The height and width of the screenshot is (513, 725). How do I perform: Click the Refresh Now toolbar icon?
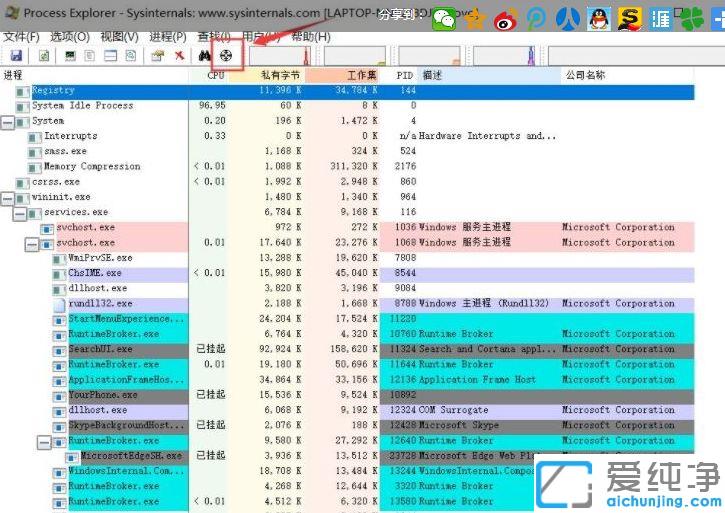coord(44,56)
